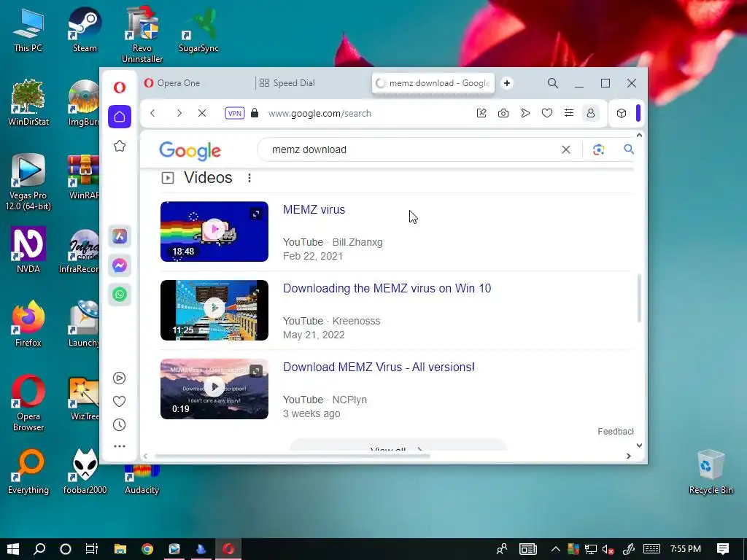Open Task View on the taskbar

(92, 549)
